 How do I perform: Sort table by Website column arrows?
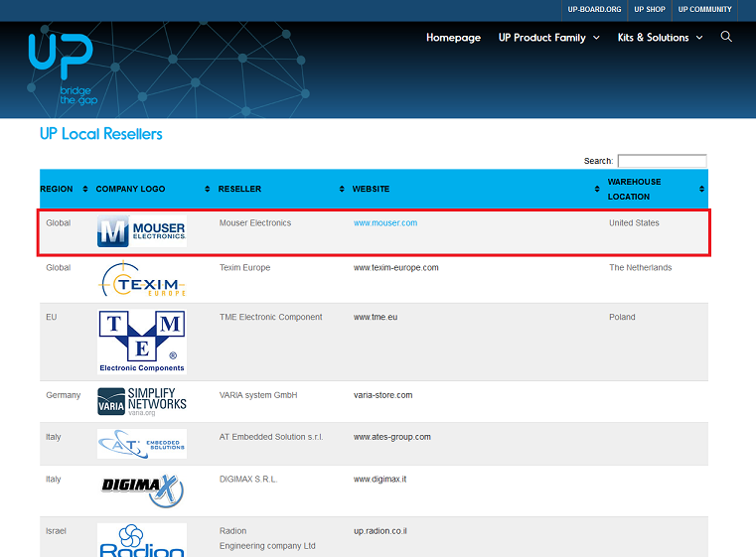pos(597,189)
